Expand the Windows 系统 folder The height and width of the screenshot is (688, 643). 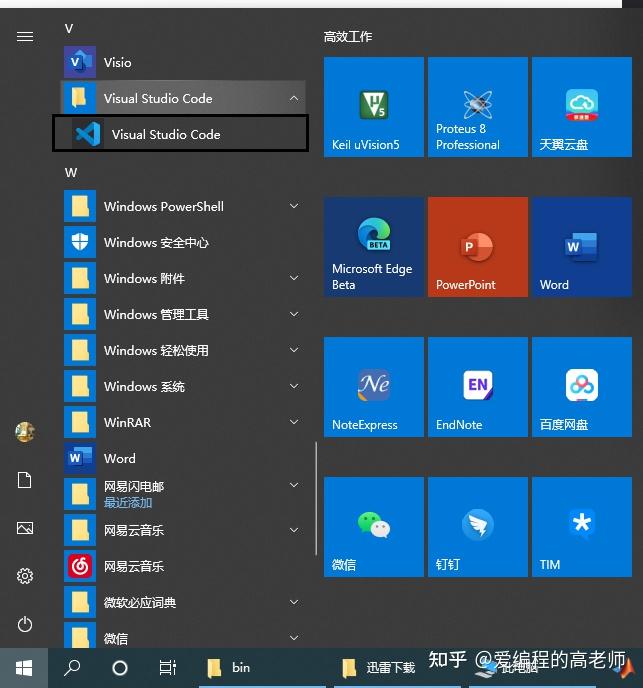pyautogui.click(x=294, y=386)
